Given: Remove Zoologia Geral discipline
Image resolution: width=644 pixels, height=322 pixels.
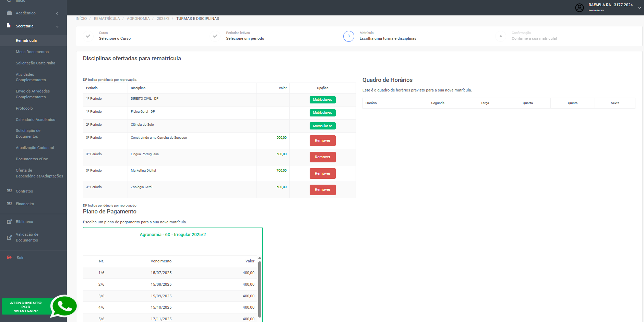Looking at the screenshot, I should (x=323, y=190).
